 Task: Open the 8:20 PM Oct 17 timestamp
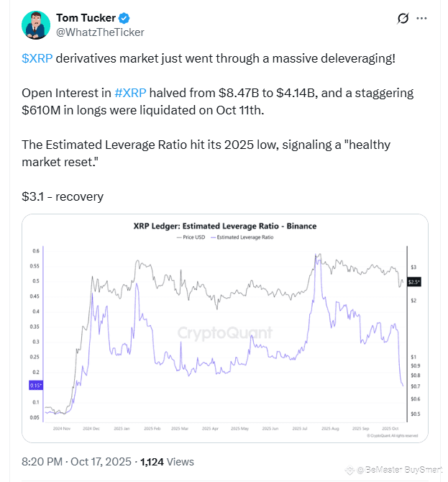(x=78, y=461)
